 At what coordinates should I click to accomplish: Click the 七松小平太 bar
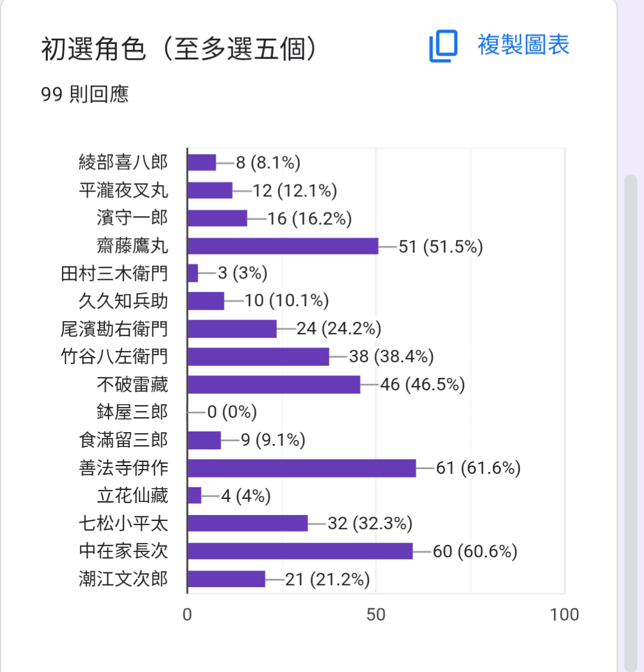[248, 523]
